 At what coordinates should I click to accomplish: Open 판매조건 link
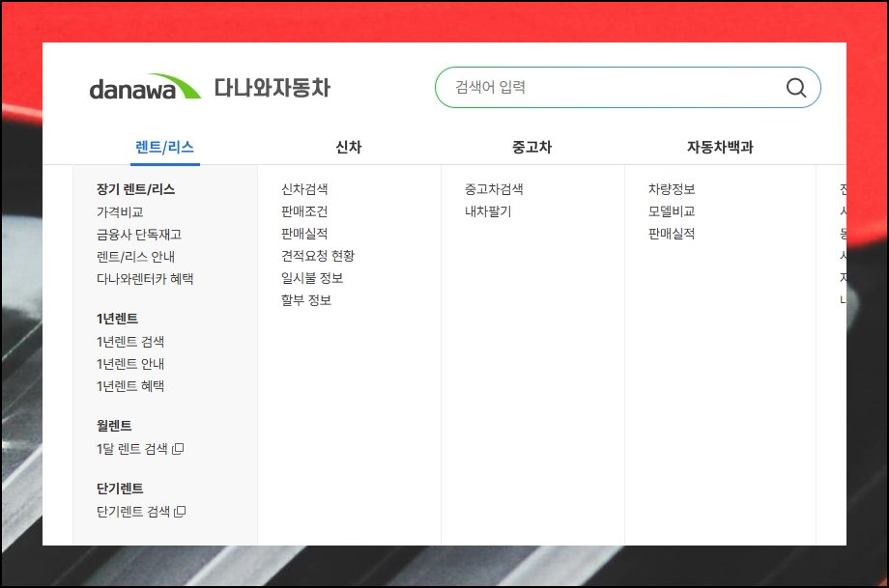point(304,211)
